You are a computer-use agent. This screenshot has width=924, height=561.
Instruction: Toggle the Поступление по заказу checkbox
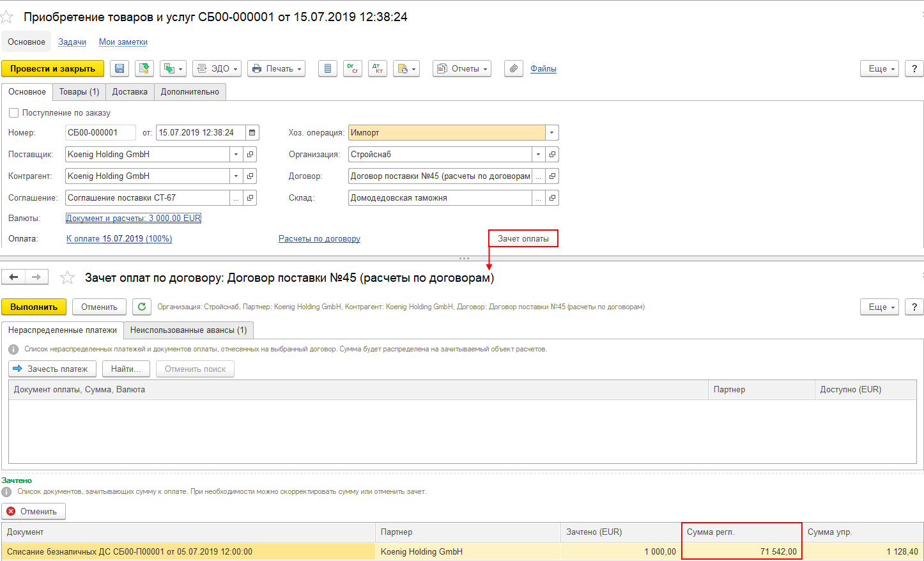(x=13, y=112)
